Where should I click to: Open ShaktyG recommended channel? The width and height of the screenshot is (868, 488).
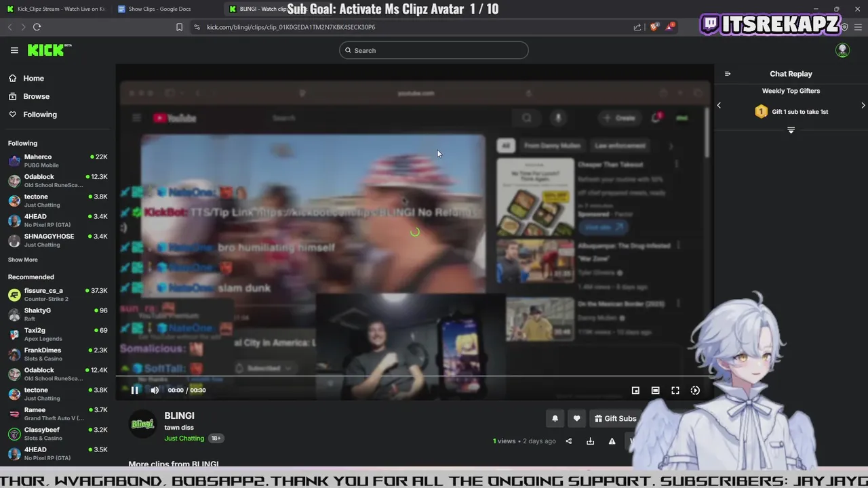(58, 314)
